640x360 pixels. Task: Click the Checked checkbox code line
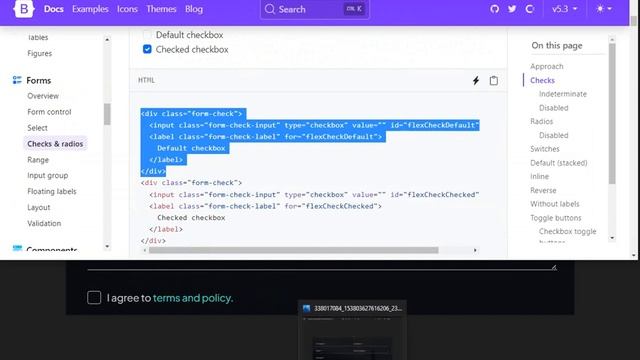coord(191,218)
